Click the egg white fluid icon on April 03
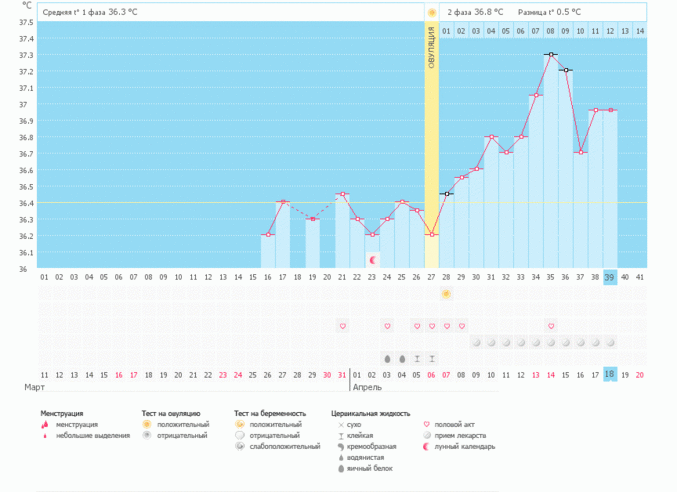Screen dimensions: 677x492 point(387,358)
